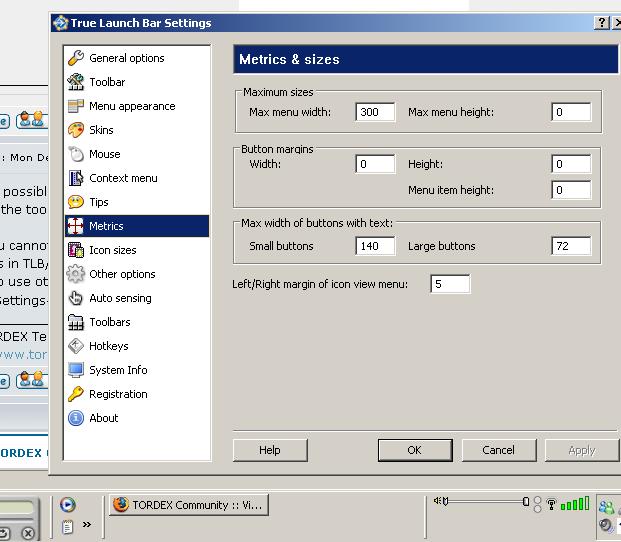Click the General options wrench icon
The width and height of the screenshot is (621, 542).
click(75, 58)
